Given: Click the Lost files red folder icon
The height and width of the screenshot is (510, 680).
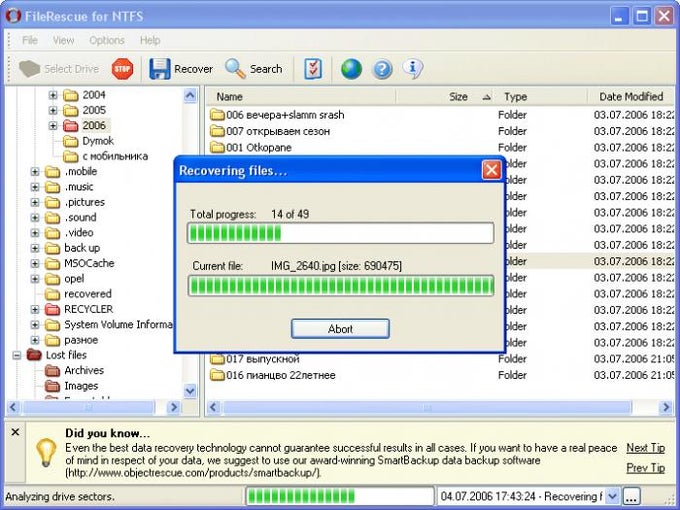Looking at the screenshot, I should 34,355.
